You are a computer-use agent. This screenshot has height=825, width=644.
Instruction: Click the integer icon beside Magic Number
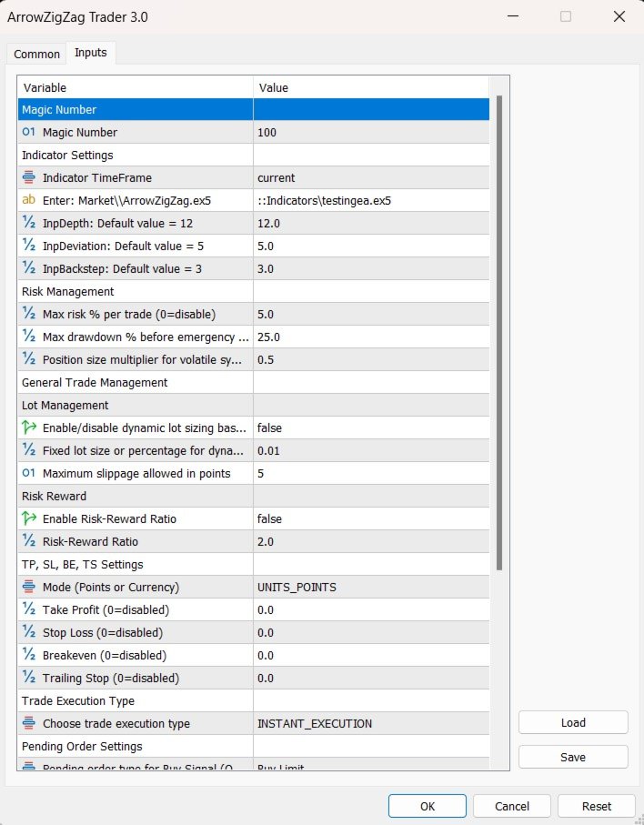(28, 132)
